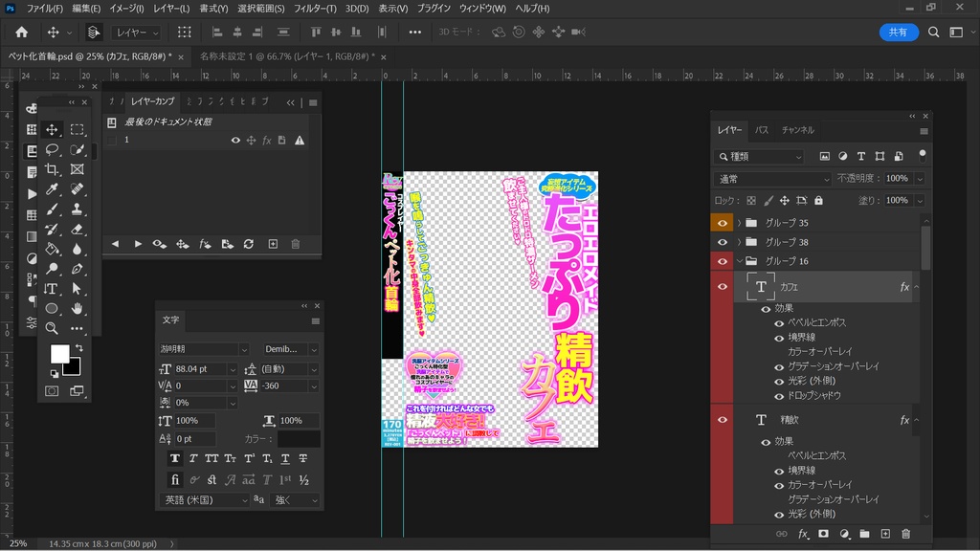Click the white foreground color swatch

[x=58, y=352]
